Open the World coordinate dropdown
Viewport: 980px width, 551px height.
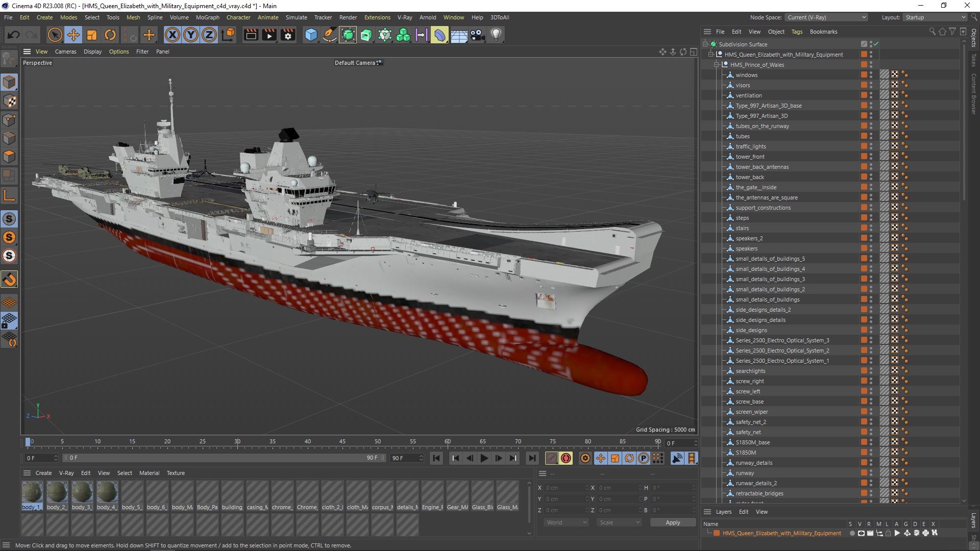tap(566, 522)
